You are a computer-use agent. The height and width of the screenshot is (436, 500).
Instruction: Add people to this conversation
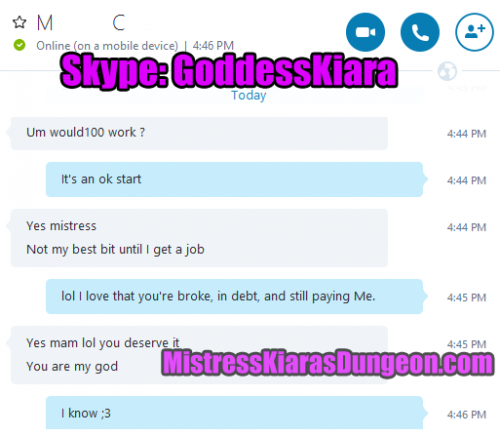[474, 32]
